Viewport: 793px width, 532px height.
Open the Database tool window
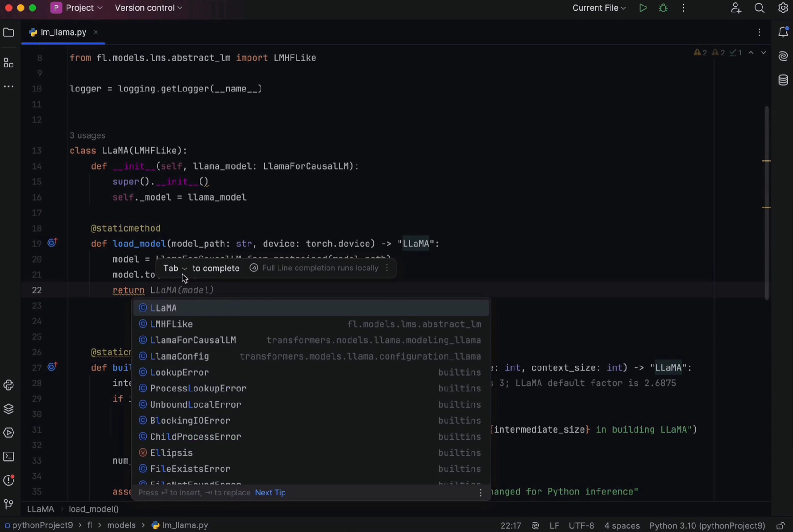point(783,80)
